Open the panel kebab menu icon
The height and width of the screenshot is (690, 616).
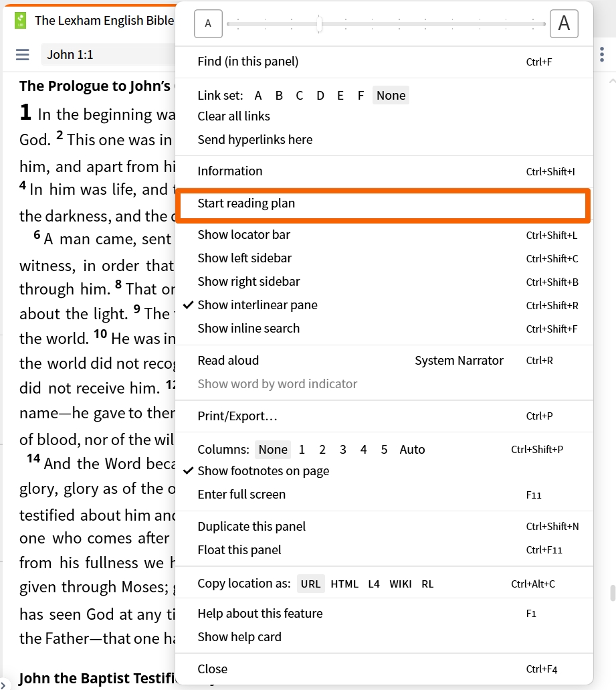602,55
